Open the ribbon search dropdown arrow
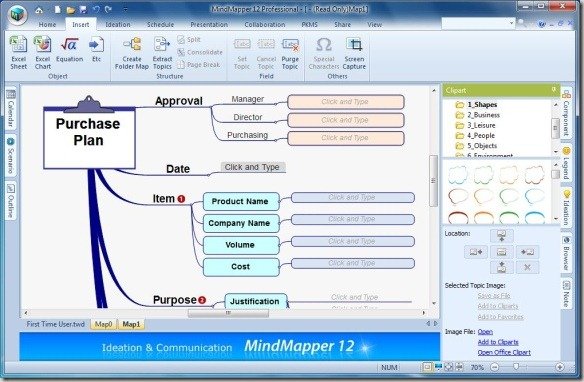 tap(511, 23)
